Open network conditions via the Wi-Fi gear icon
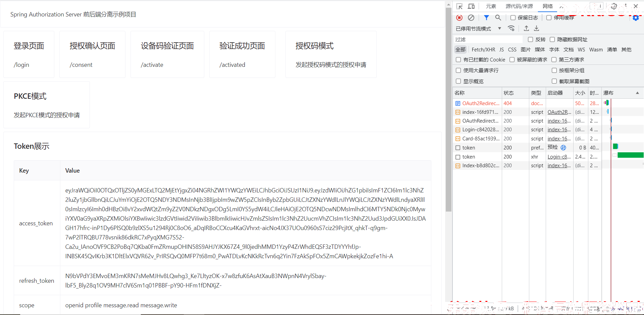This screenshot has height=315, width=644. pyautogui.click(x=511, y=29)
